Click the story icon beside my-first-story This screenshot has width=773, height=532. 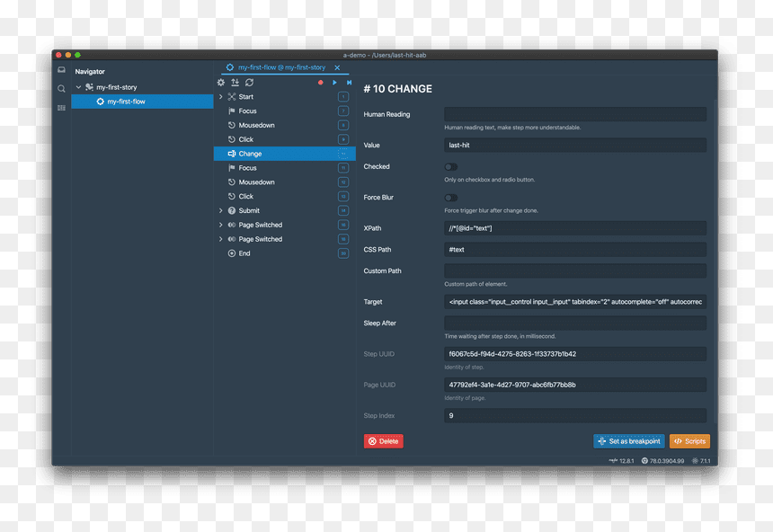point(89,87)
